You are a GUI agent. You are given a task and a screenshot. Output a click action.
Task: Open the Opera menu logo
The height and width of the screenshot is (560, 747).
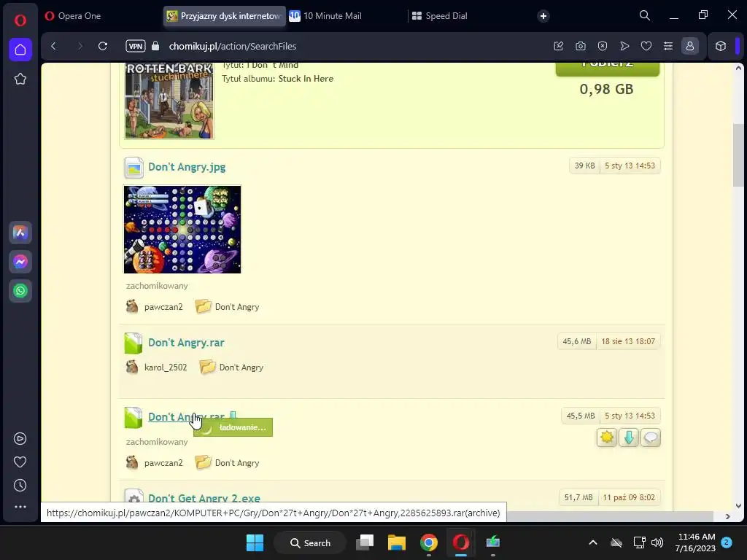pyautogui.click(x=20, y=20)
